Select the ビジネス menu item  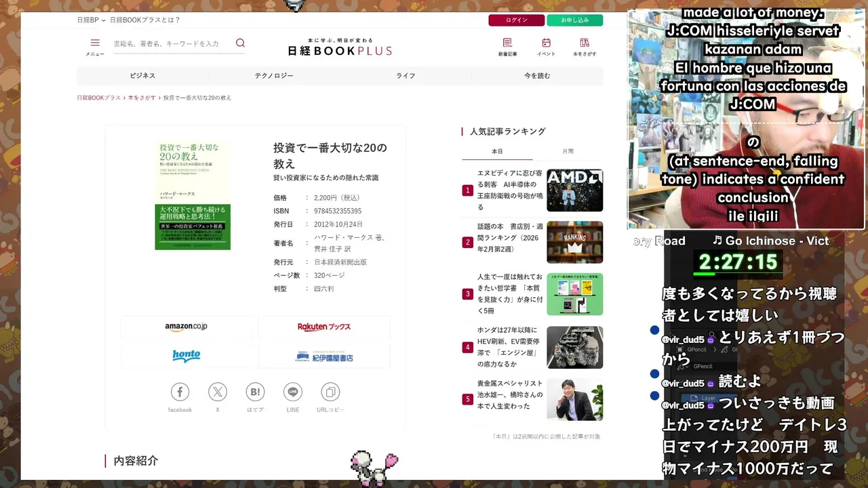[142, 76]
